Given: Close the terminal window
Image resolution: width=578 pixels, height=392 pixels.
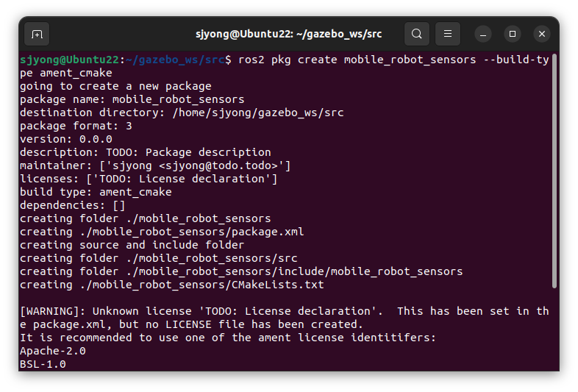Looking at the screenshot, I should coord(542,34).
